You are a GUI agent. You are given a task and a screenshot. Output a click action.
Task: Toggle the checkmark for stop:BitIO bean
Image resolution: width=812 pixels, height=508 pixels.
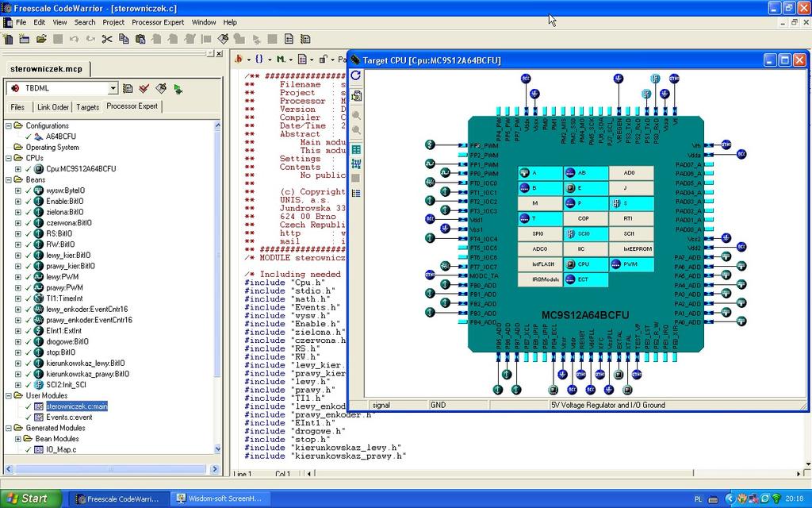[29, 352]
